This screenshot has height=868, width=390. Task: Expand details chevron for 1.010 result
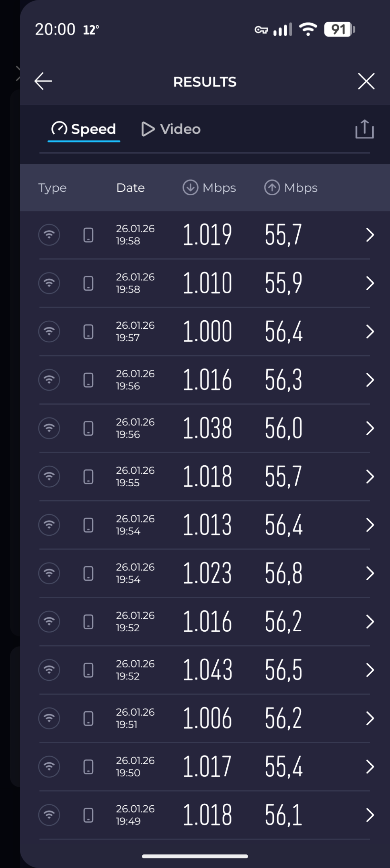370,283
